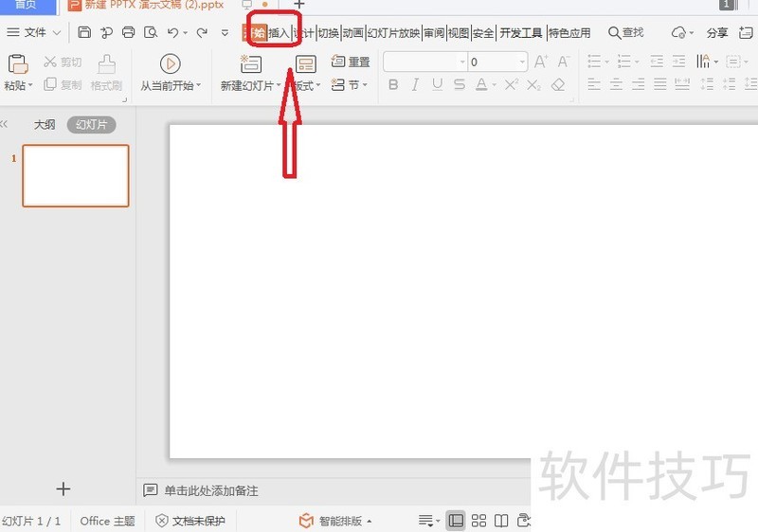
Task: Toggle Bold formatting
Action: pos(393,85)
